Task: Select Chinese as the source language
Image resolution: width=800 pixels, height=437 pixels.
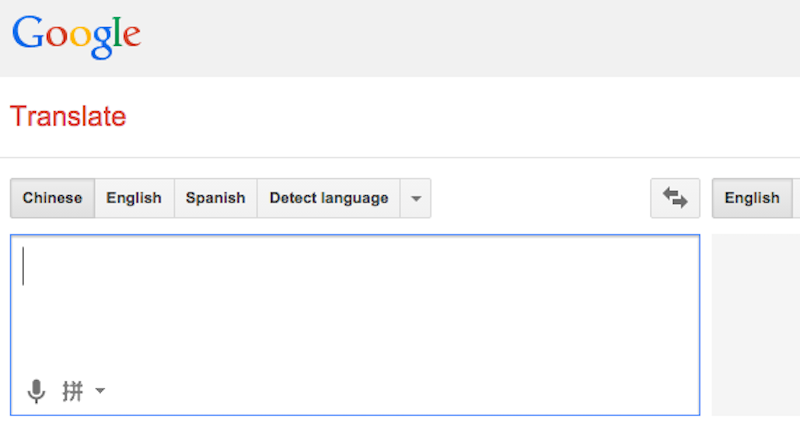Action: pyautogui.click(x=53, y=198)
